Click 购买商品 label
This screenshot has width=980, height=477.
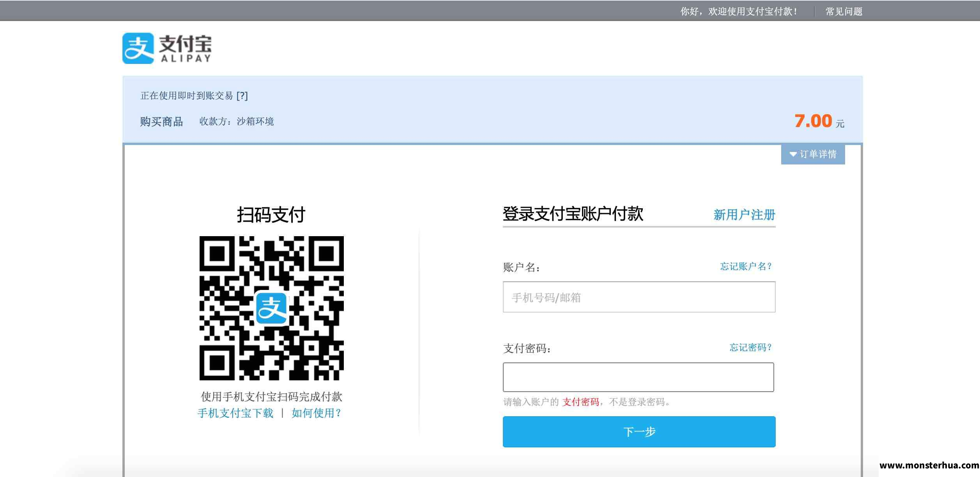[161, 122]
